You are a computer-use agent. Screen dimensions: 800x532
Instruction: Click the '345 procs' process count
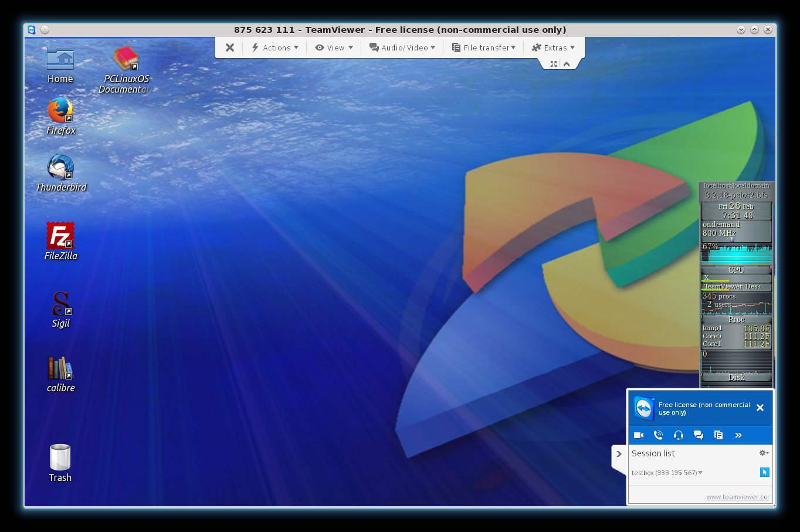point(719,296)
